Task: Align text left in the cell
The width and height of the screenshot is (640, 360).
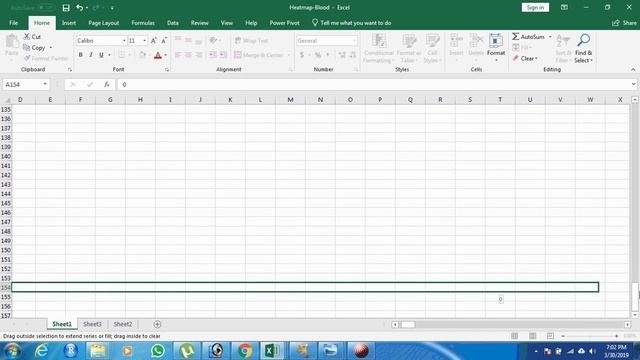Action: click(178, 55)
